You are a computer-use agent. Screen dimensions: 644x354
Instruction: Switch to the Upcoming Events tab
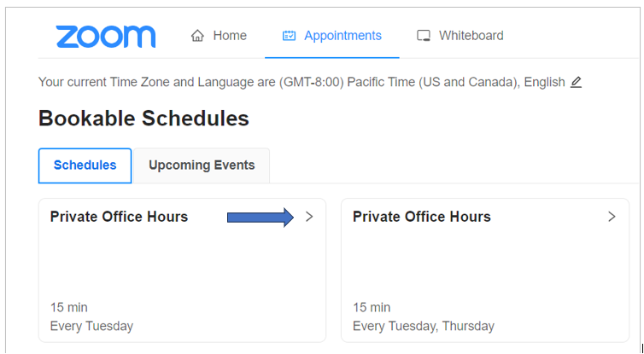[x=202, y=165]
